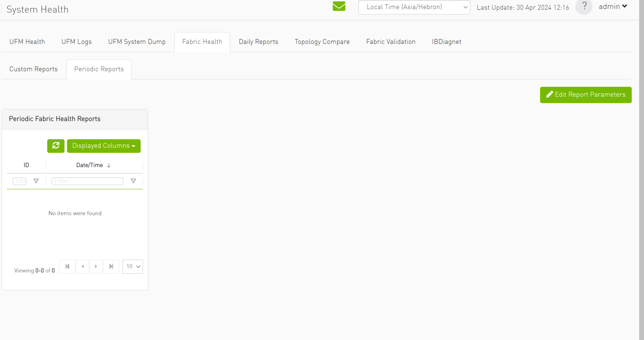Screen dimensions: 644x340
Task: Change page size using the 10 selector
Action: point(132,266)
